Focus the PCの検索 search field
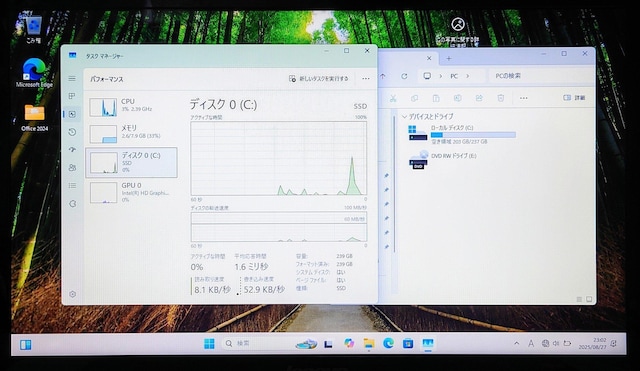Image resolution: width=640 pixels, height=371 pixels. (541, 76)
